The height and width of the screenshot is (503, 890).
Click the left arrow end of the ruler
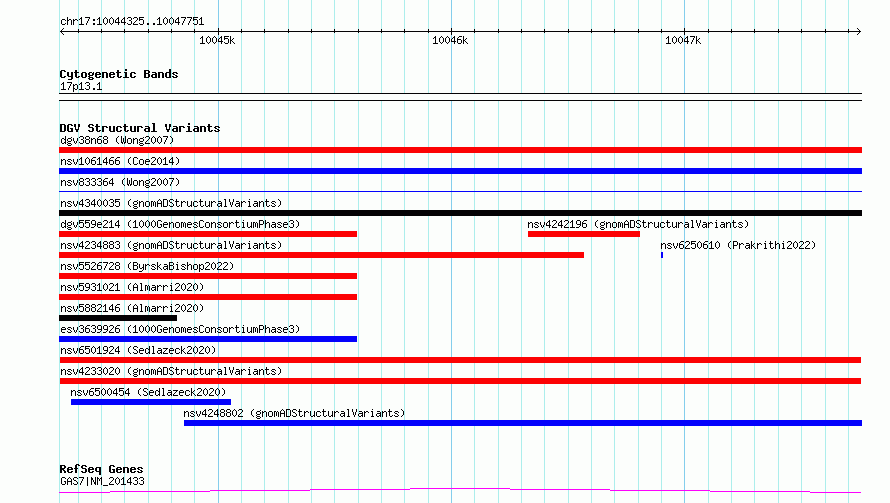tap(62, 31)
